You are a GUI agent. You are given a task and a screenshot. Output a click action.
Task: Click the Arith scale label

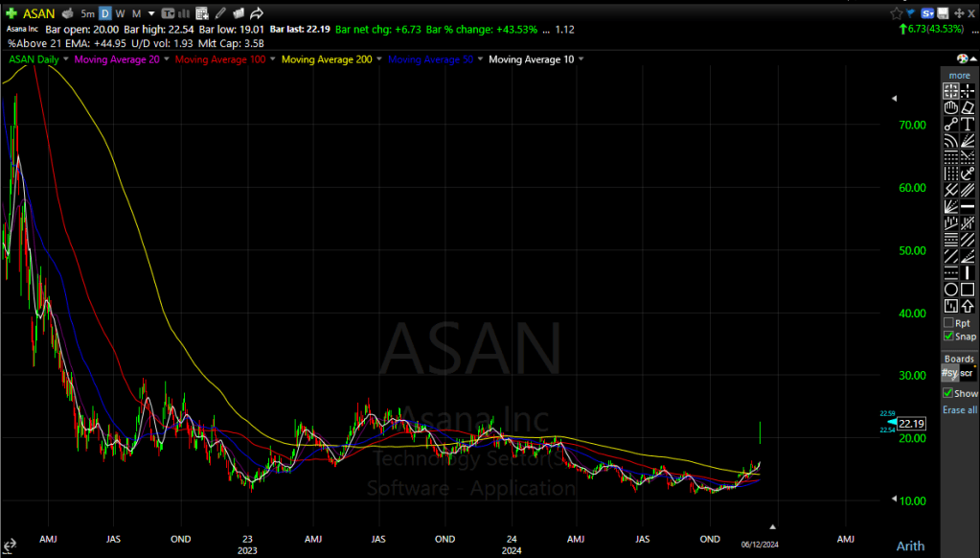click(910, 546)
